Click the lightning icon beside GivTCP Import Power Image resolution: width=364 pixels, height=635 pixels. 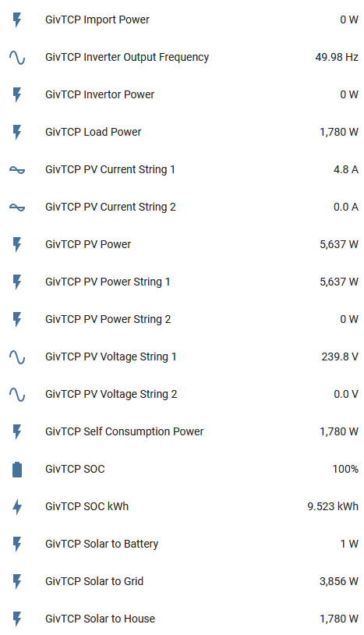(x=17, y=20)
